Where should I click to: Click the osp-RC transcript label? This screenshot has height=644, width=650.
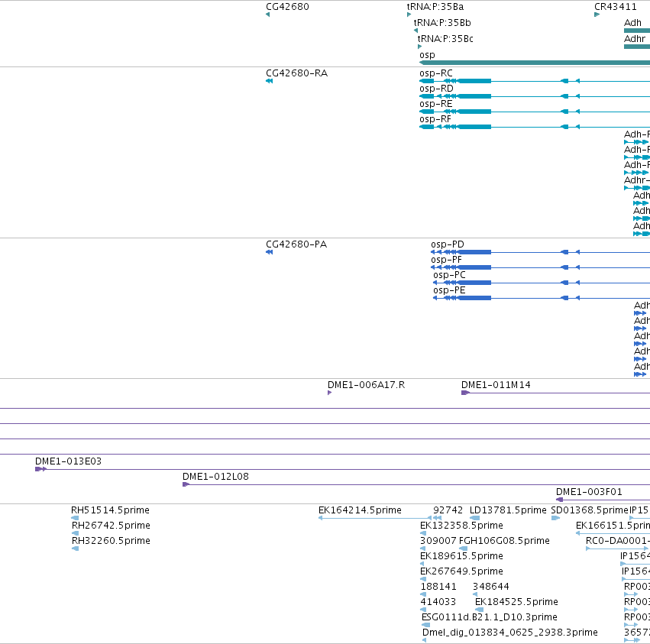[435, 73]
